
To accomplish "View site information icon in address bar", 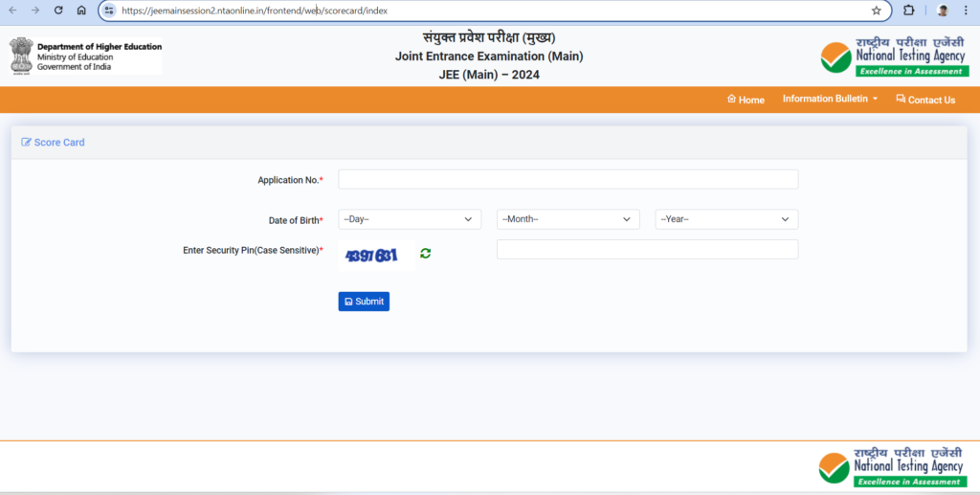I will (x=109, y=11).
